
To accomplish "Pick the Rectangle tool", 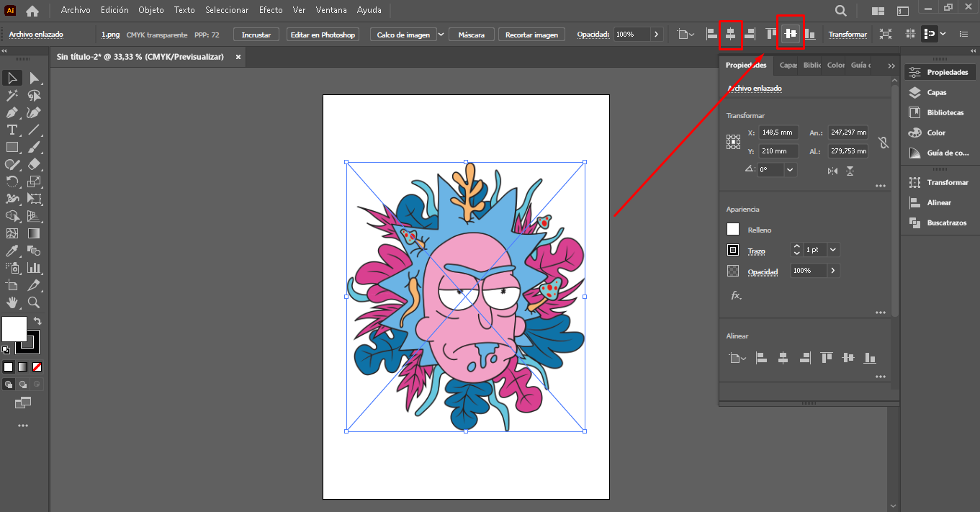I will [12, 147].
